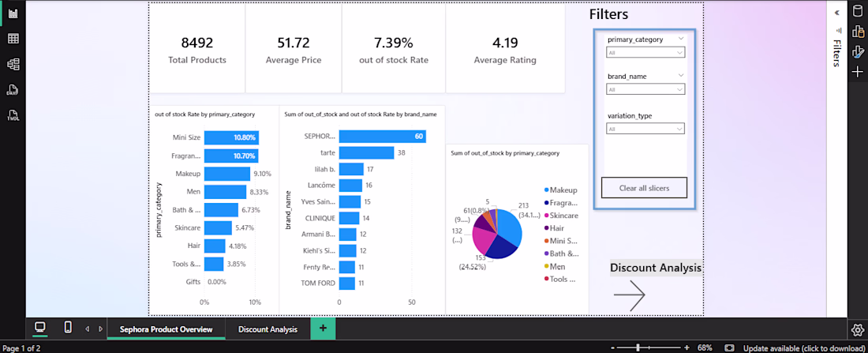Open the Table view icon

[13, 38]
